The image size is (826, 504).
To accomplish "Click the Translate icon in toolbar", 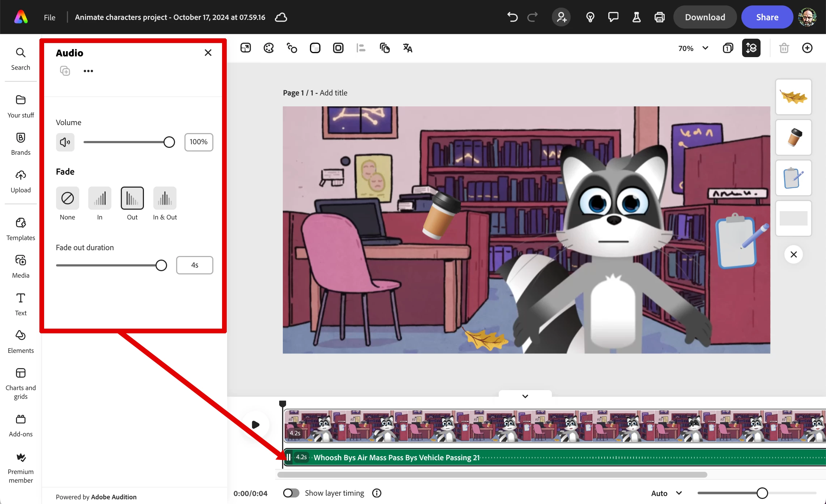I will point(408,48).
